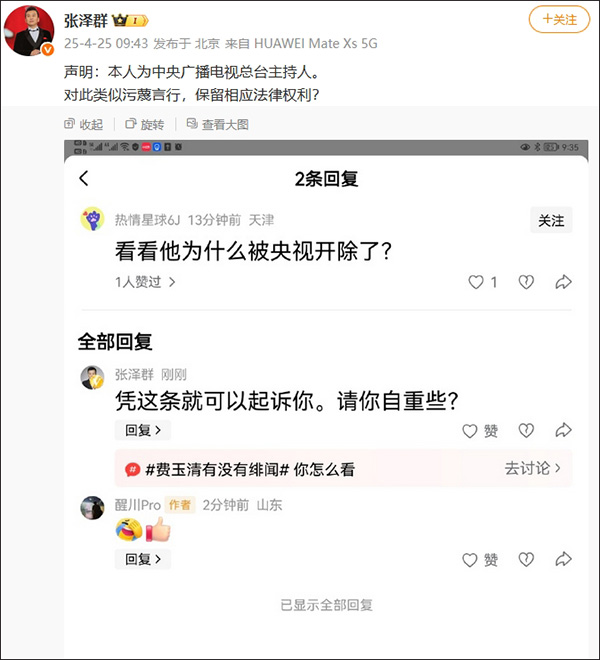The image size is (600, 660).
Task: Open 张泽群's profile picture at the top
Action: (x=32, y=31)
